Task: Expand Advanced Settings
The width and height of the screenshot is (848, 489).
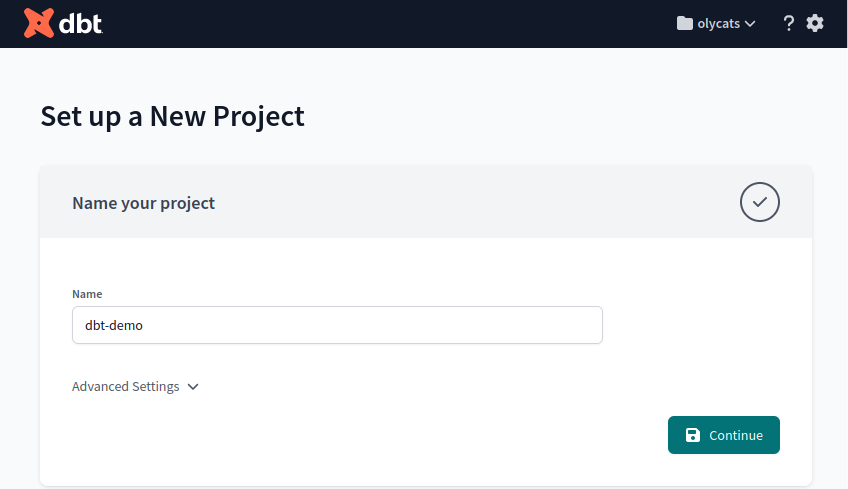Action: click(x=126, y=387)
